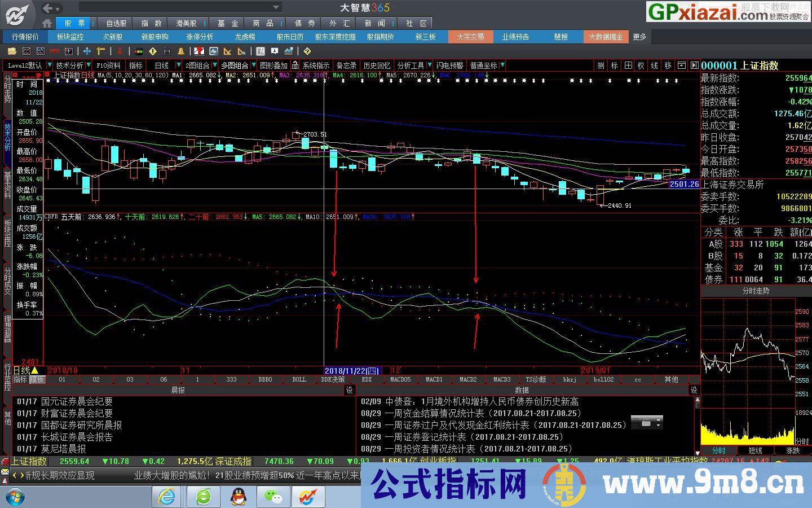The image size is (812, 508).
Task: Click the yellow diamond exclamation warning icon
Action: pyautogui.click(x=153, y=51)
